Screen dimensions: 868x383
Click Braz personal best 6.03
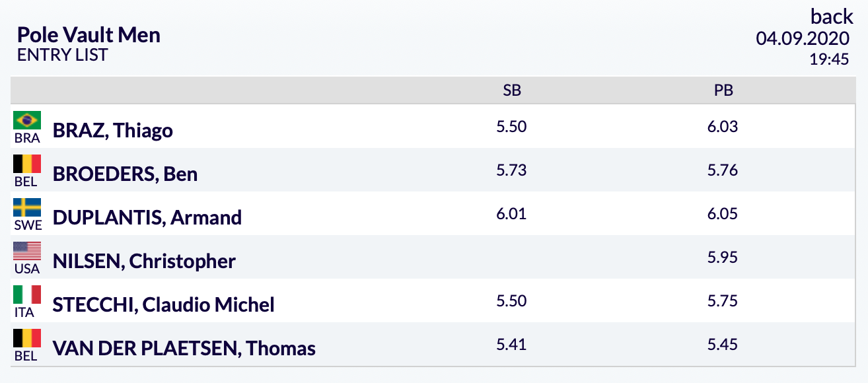pos(723,126)
